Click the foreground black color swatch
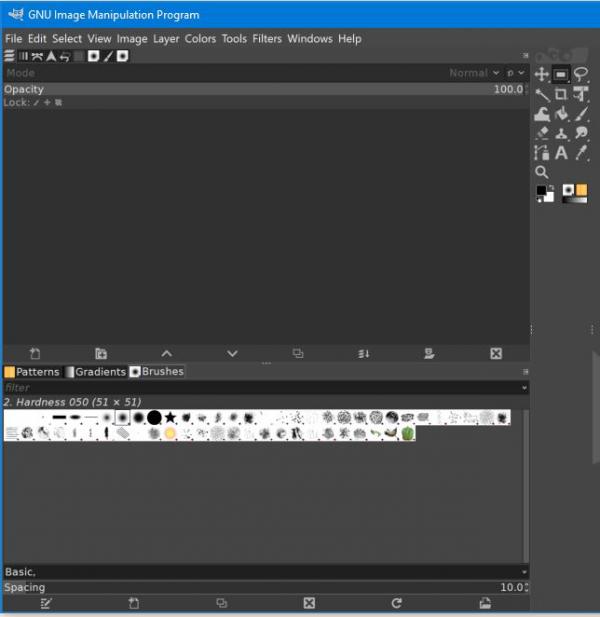The width and height of the screenshot is (600, 617). click(x=541, y=190)
